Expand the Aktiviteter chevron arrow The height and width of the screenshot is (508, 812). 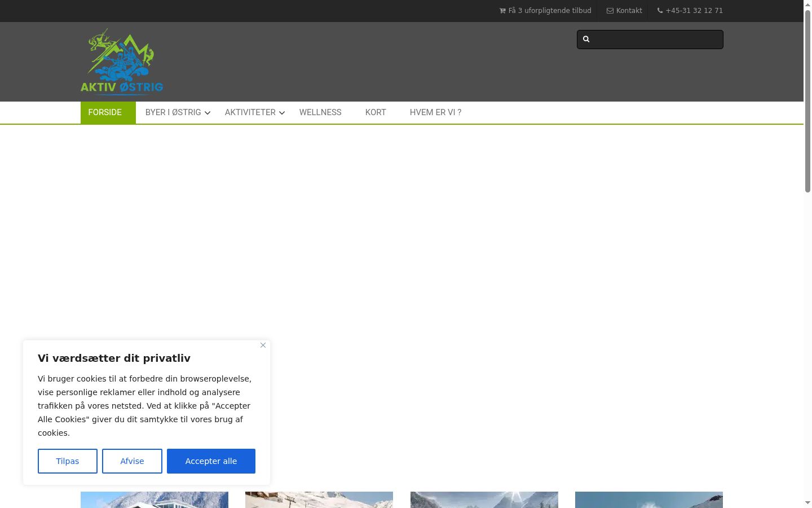point(282,113)
